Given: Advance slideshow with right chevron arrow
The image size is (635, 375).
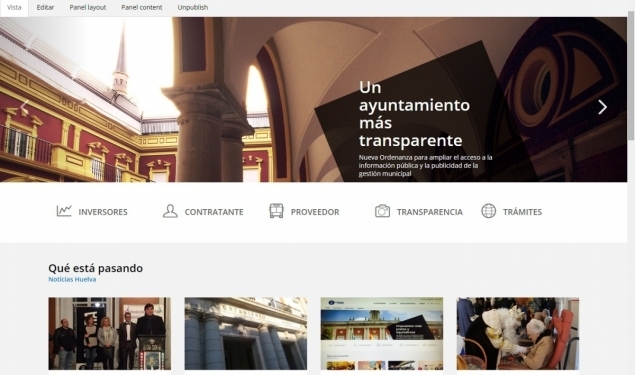Looking at the screenshot, I should pyautogui.click(x=603, y=107).
